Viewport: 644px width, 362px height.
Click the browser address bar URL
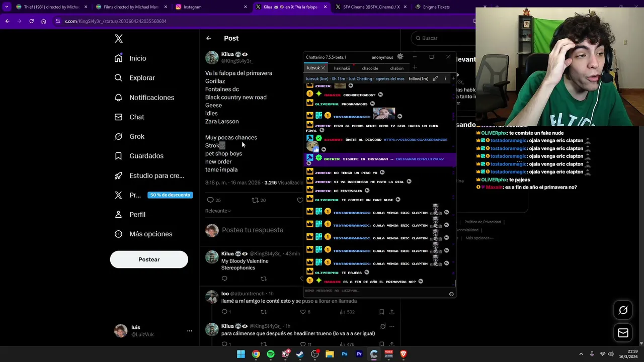115,21
